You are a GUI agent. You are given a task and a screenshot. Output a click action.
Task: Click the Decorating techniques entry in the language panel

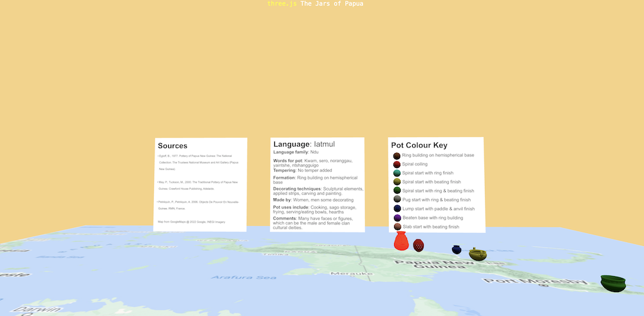coord(318,191)
